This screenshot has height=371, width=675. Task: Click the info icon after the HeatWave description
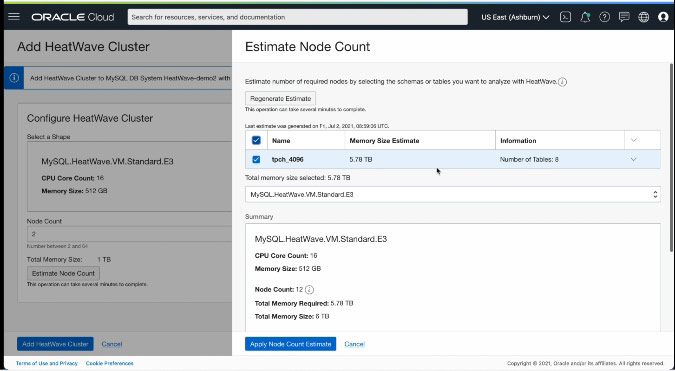[562, 82]
